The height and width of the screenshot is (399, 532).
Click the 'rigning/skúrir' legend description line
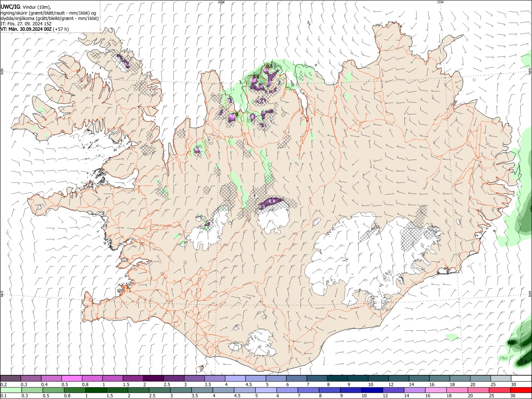click(x=48, y=13)
